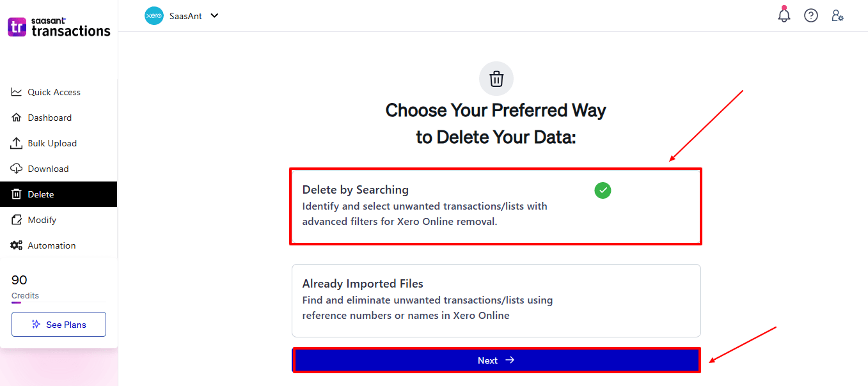Open the help icon in the top bar

point(810,15)
